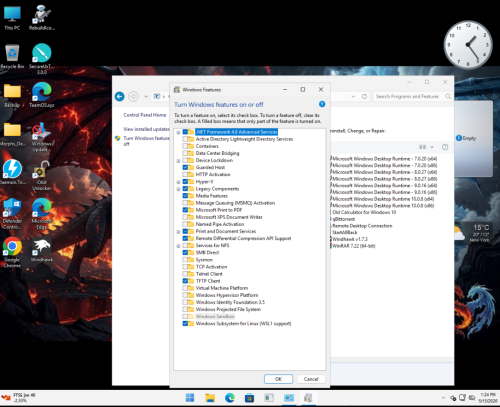Launch Microsoft Store from the taskbar

pos(249,398)
